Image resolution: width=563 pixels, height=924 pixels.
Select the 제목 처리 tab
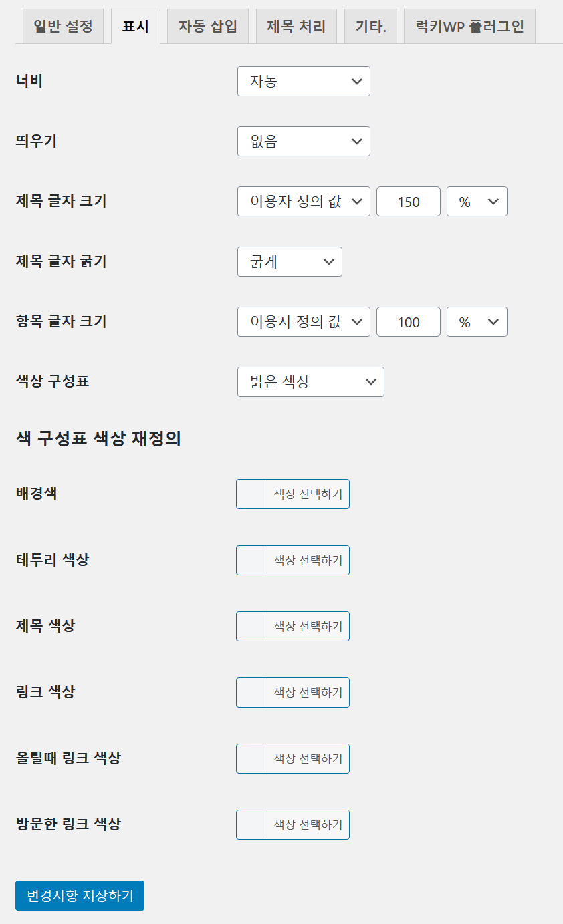click(x=296, y=25)
